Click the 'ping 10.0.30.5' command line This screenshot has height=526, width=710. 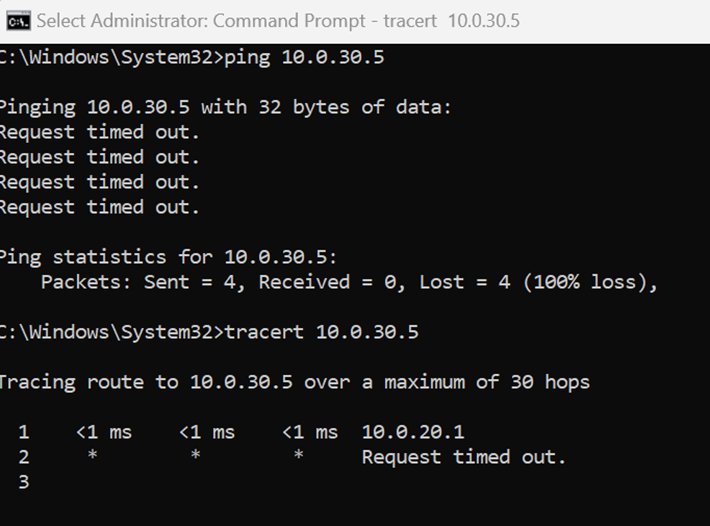tap(192, 57)
